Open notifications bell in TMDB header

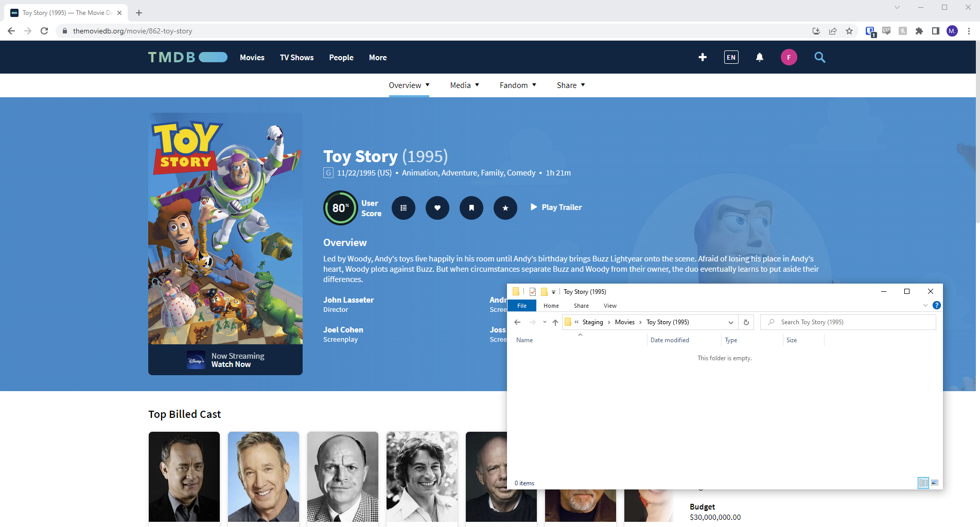(x=760, y=57)
